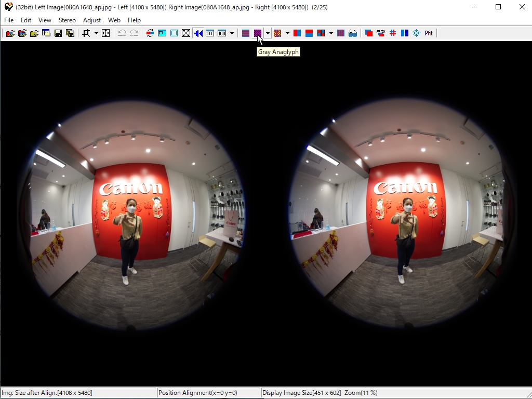Screen dimensions: 532x399
Task: Click the cyan filled rectangle view icon
Action: [x=162, y=33]
